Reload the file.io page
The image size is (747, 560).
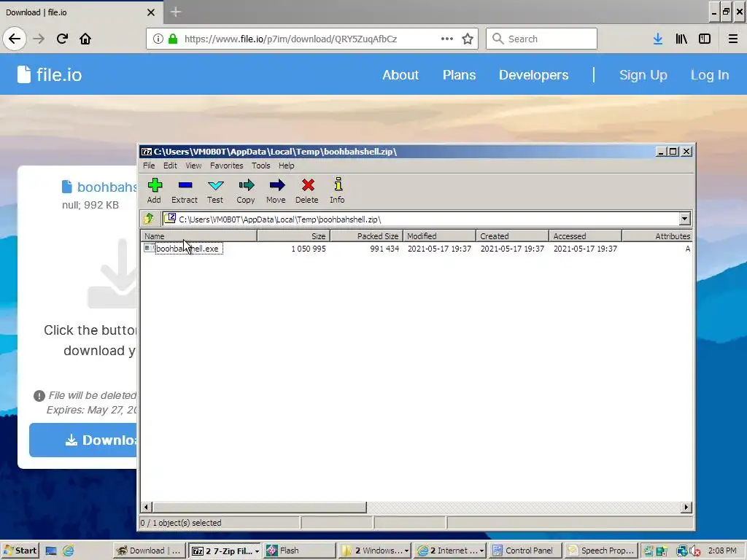point(62,39)
